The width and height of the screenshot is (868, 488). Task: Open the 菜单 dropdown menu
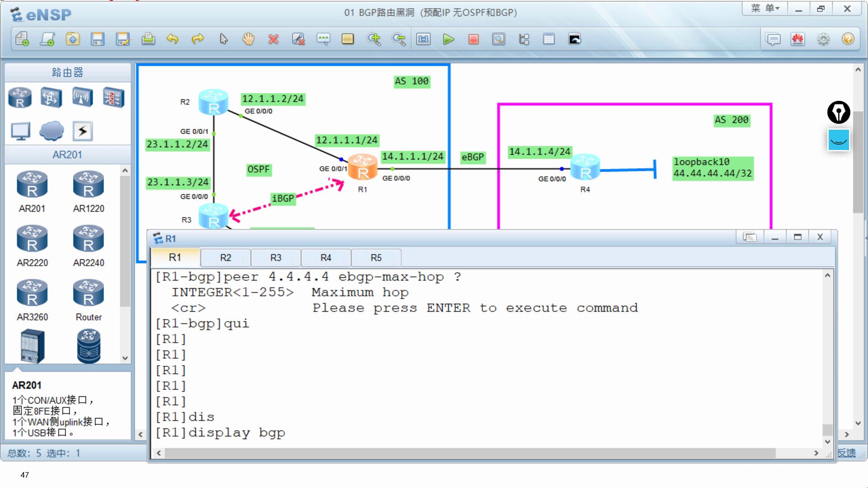[x=765, y=9]
